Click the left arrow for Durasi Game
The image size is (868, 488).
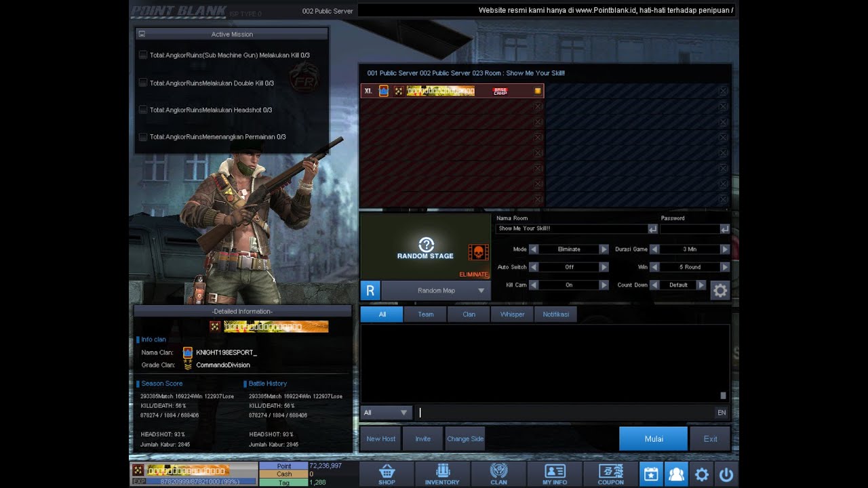(x=654, y=249)
